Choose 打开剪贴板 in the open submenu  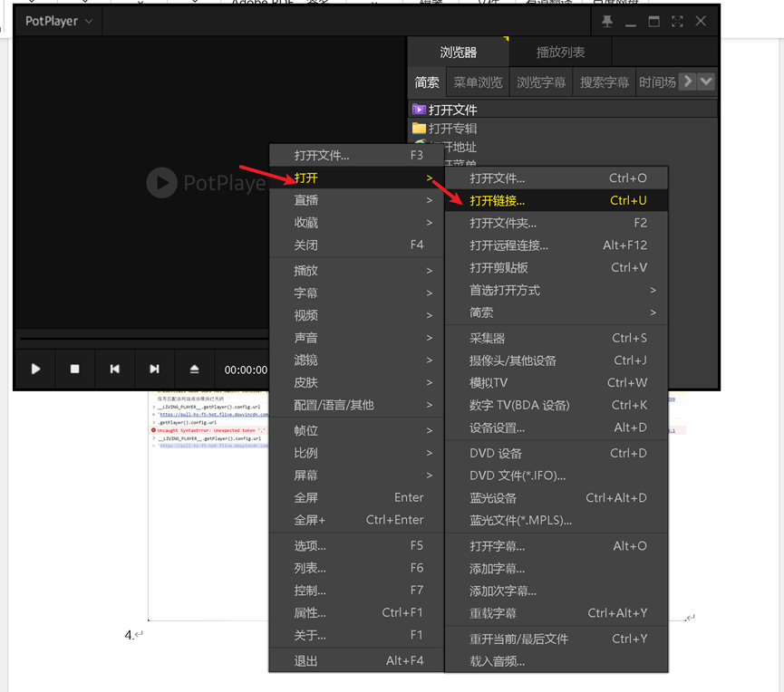coord(498,267)
